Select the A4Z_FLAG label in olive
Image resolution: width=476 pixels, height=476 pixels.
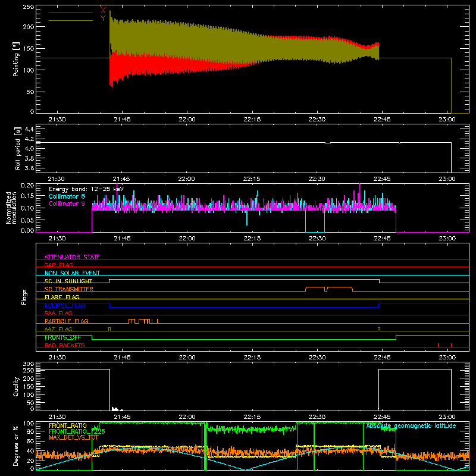(58, 329)
